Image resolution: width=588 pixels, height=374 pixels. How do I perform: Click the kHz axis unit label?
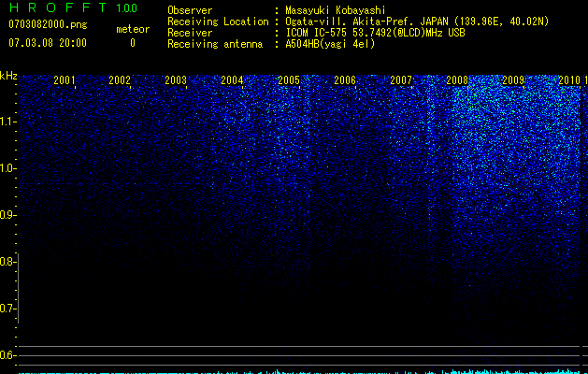pos(8,76)
